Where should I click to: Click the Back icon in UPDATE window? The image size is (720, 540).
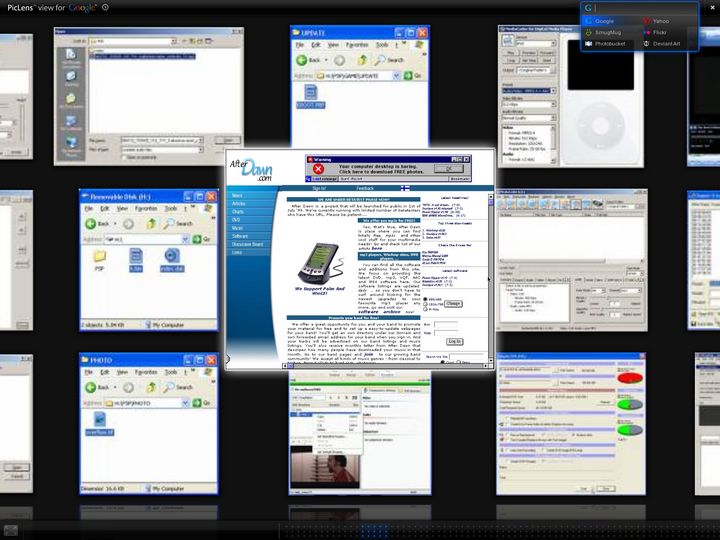[x=302, y=60]
